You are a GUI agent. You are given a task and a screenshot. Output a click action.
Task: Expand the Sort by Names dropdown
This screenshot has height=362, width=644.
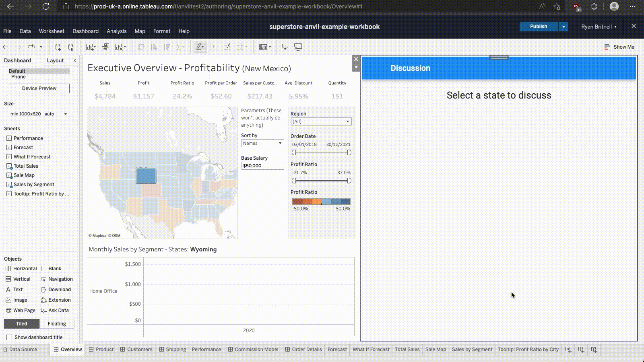coord(262,143)
